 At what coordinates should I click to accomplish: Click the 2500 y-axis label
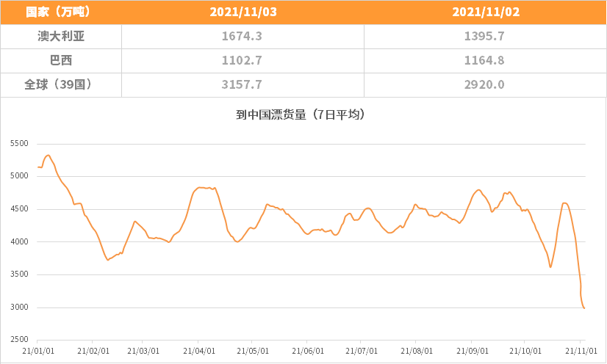[19, 339]
